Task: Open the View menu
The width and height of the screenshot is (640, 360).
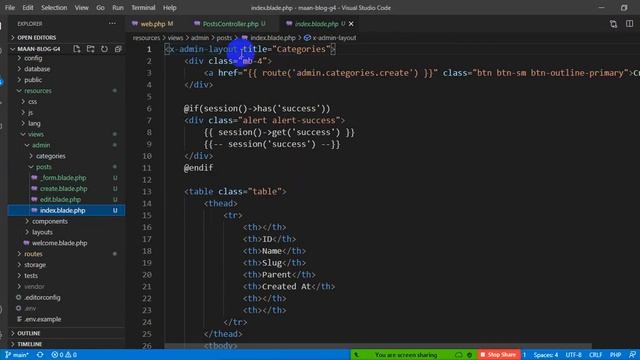Action: point(81,8)
